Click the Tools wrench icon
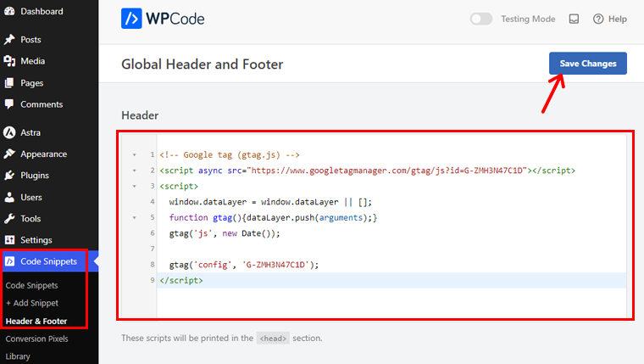 [x=9, y=218]
